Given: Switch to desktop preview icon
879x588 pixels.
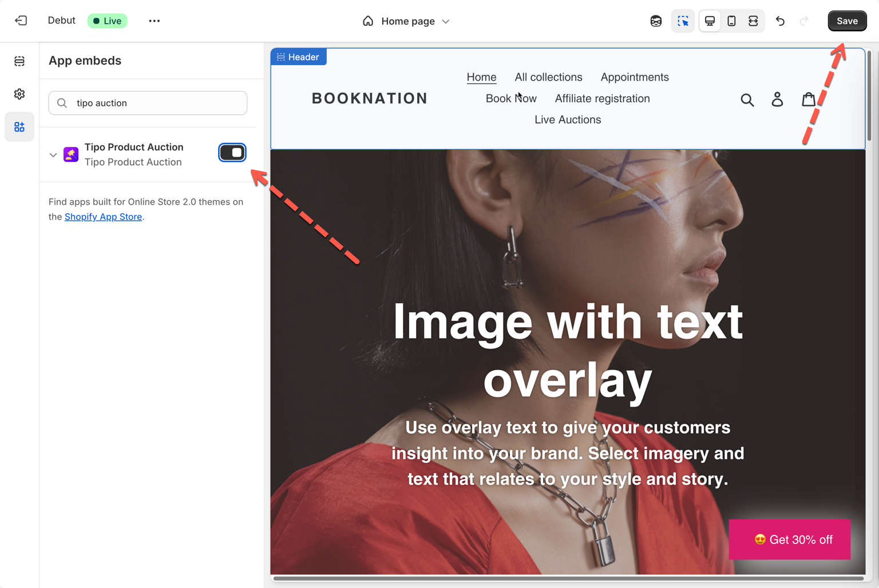Looking at the screenshot, I should (x=710, y=21).
